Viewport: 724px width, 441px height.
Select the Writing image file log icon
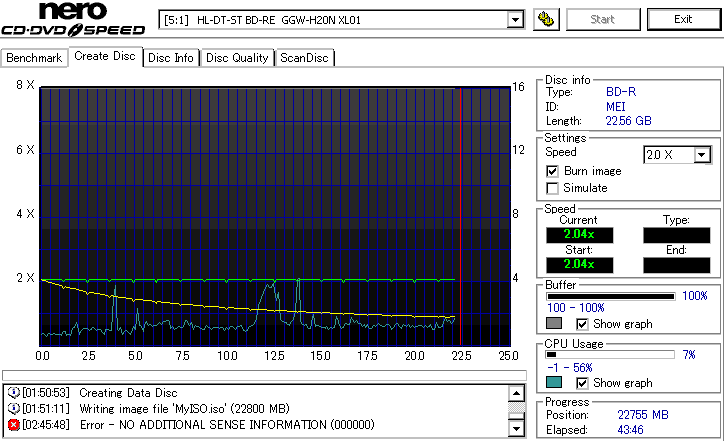[x=13, y=408]
